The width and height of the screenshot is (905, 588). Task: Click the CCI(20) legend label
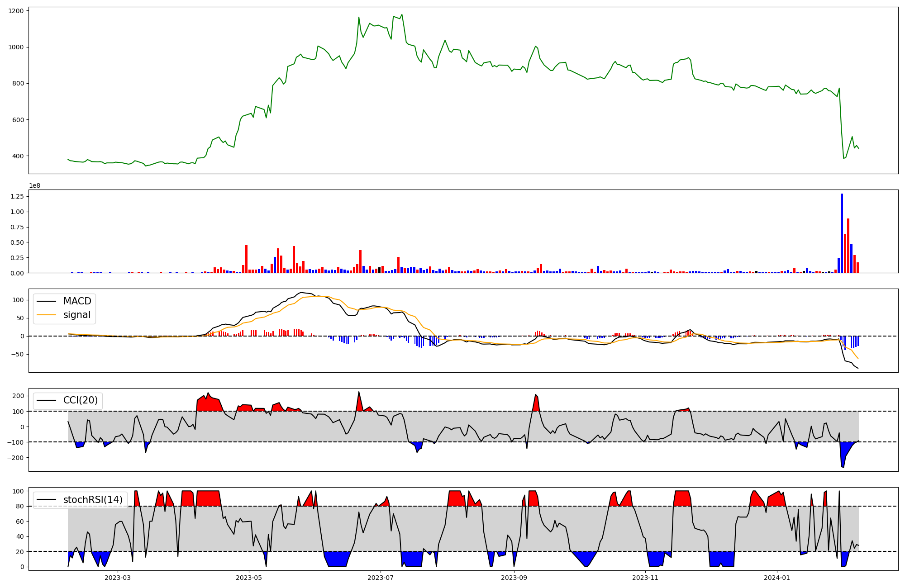coord(81,400)
